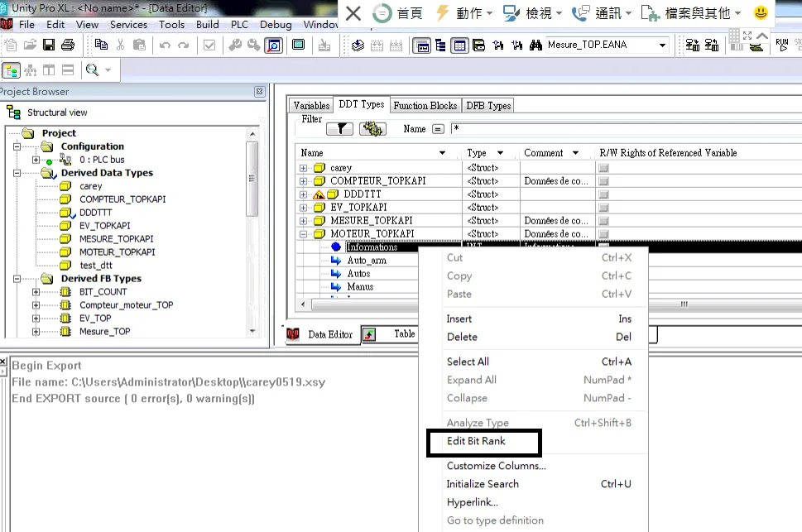Open the 通訊 communication menu button
802x532 pixels.
coord(602,13)
